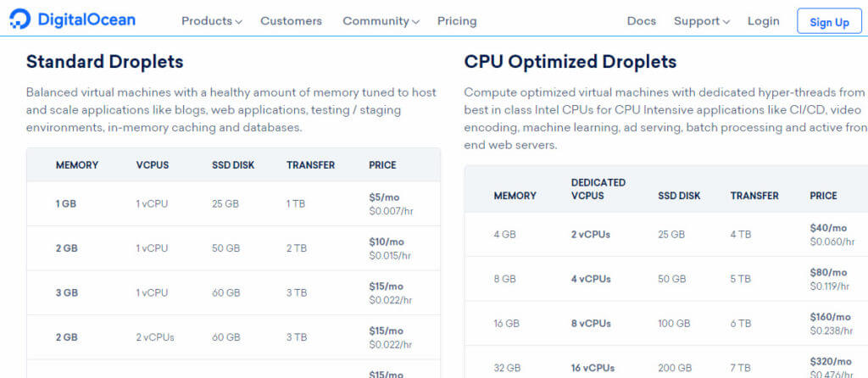Open the Products dropdown menu
868x378 pixels.
pos(211,21)
